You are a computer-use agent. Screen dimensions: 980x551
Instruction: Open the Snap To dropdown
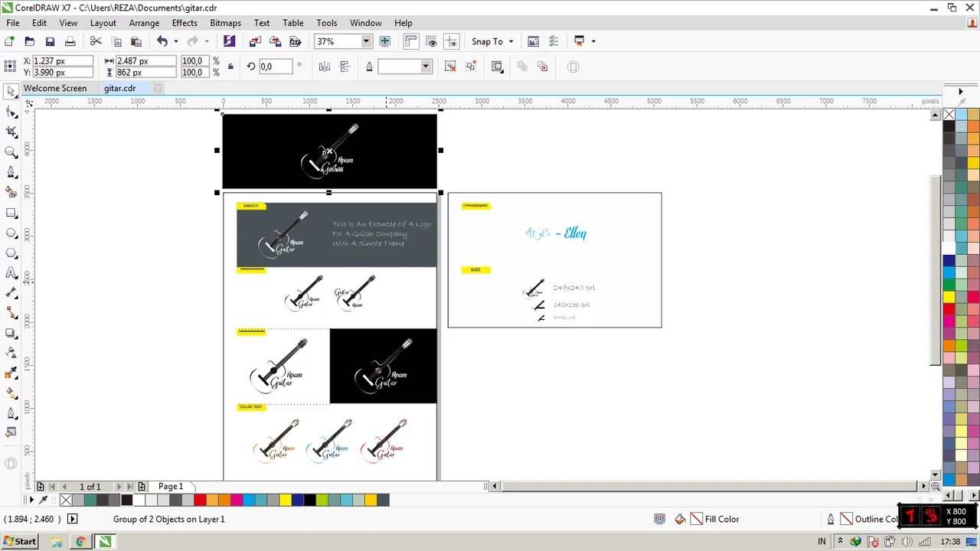pos(492,41)
